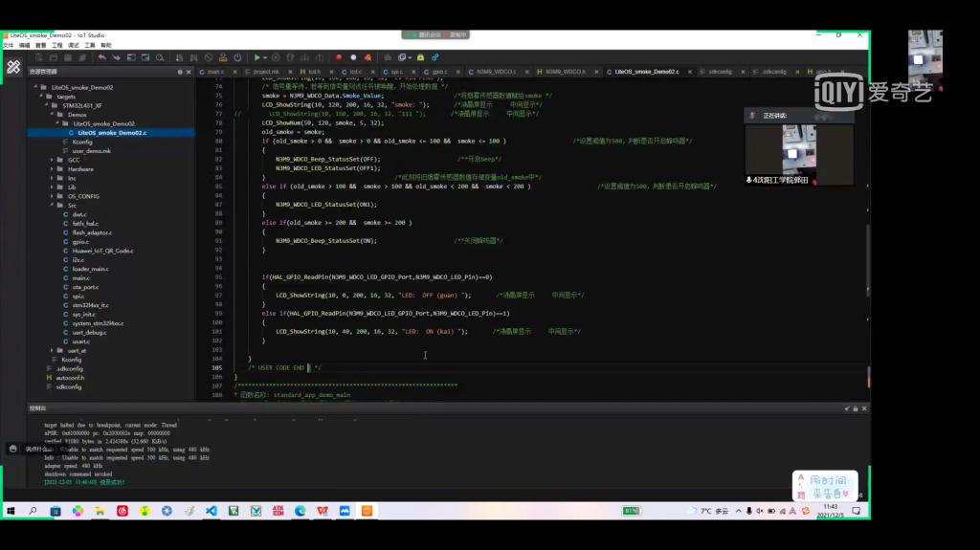This screenshot has width=980, height=550.
Task: Collapse the Src folder
Action: point(53,206)
